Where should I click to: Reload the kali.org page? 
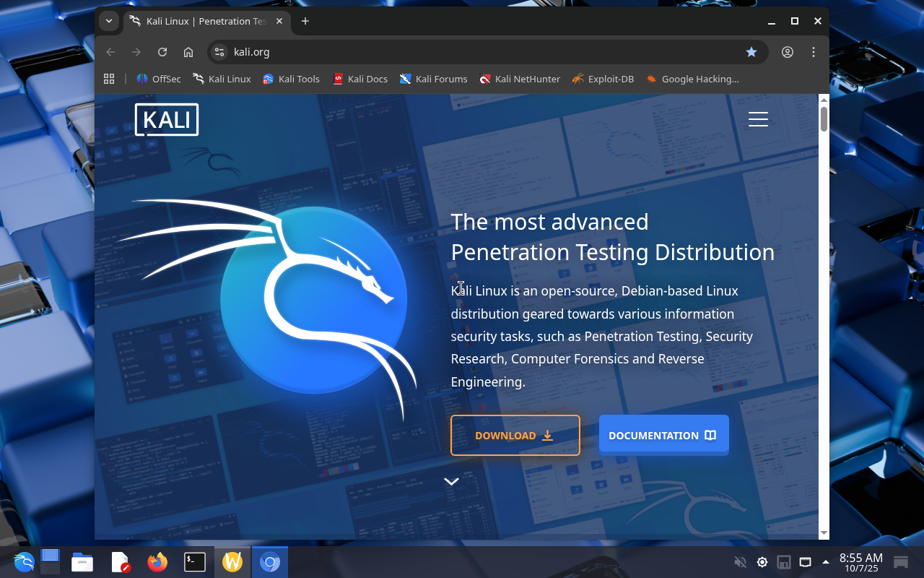(x=162, y=52)
